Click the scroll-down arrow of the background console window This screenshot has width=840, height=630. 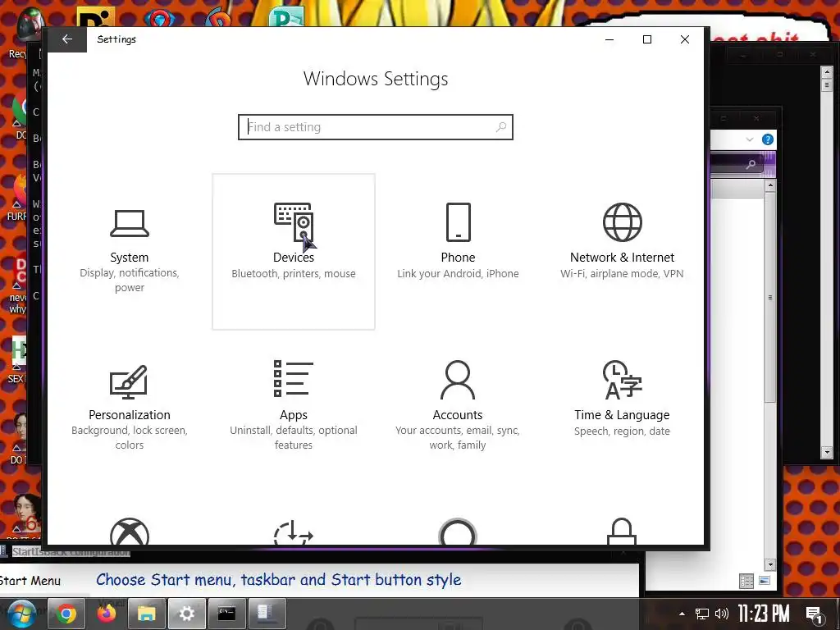[827, 453]
